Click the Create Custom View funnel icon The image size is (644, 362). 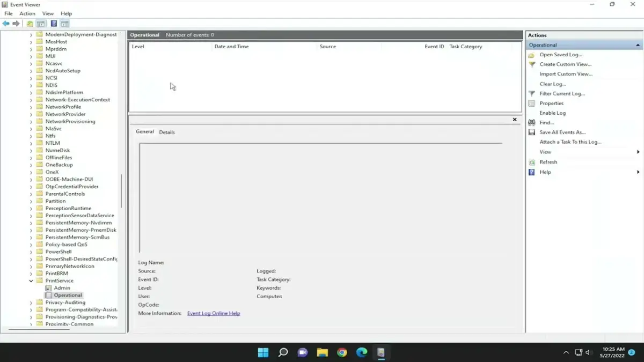pos(532,64)
